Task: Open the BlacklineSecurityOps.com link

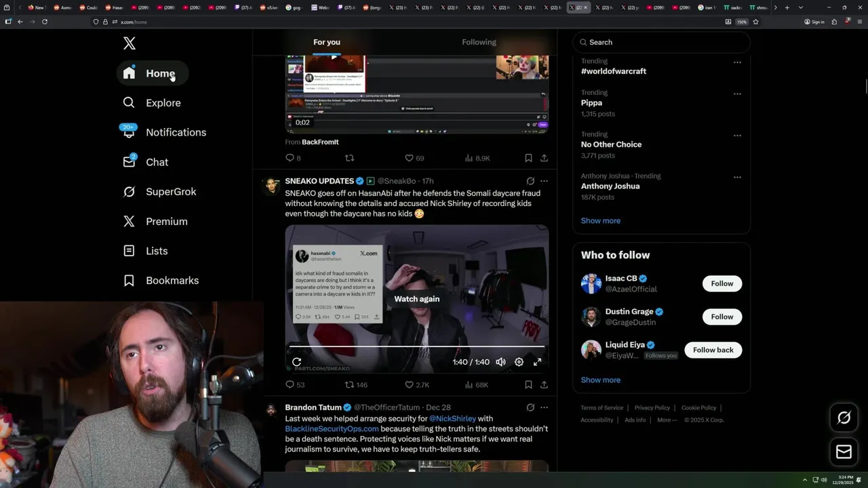Action: (332, 429)
